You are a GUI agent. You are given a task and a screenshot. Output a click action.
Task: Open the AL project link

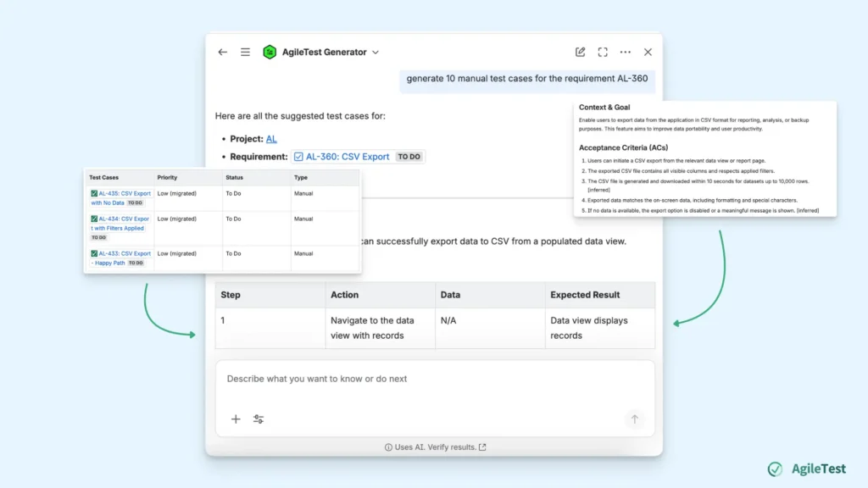point(271,139)
